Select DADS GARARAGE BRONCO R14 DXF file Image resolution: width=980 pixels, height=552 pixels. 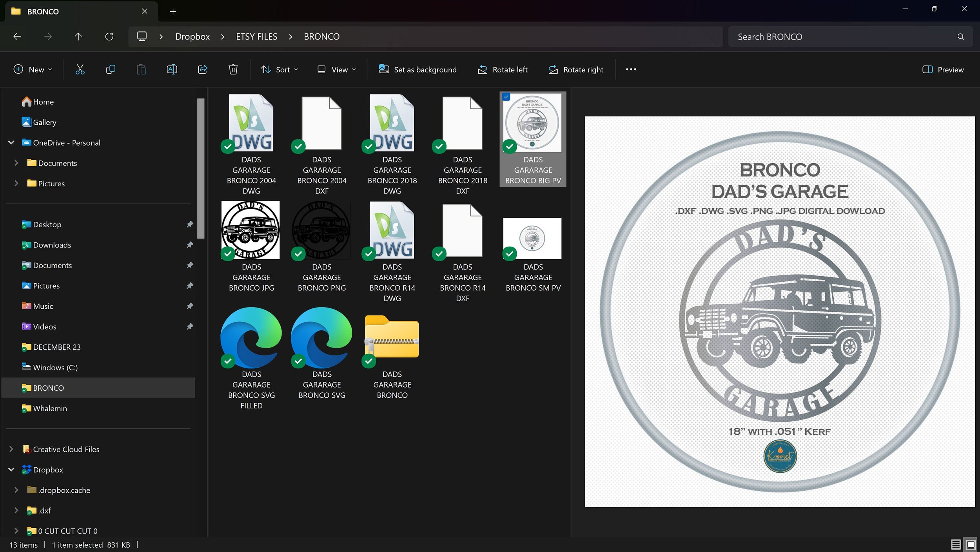tap(463, 251)
